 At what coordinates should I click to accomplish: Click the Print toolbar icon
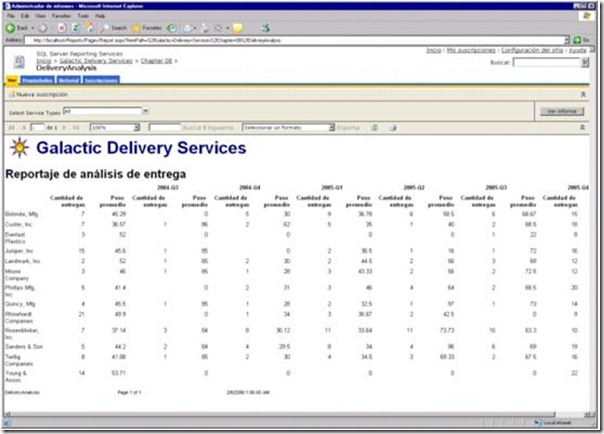point(205,28)
